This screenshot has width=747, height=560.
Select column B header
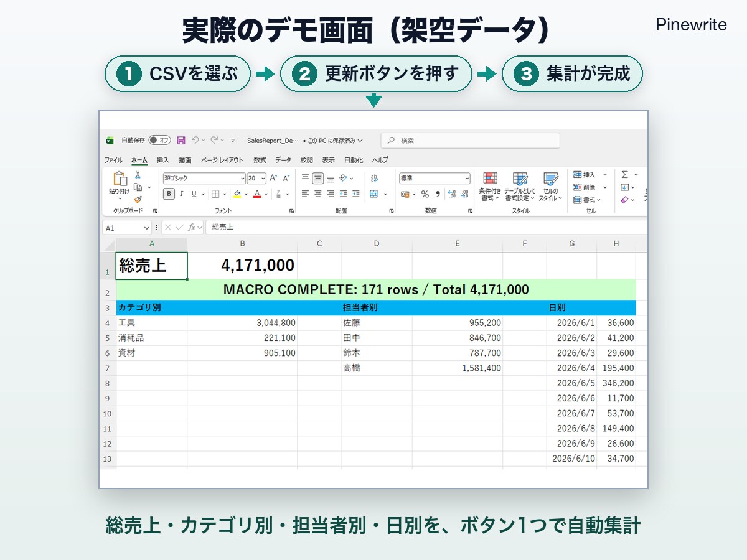pyautogui.click(x=242, y=244)
